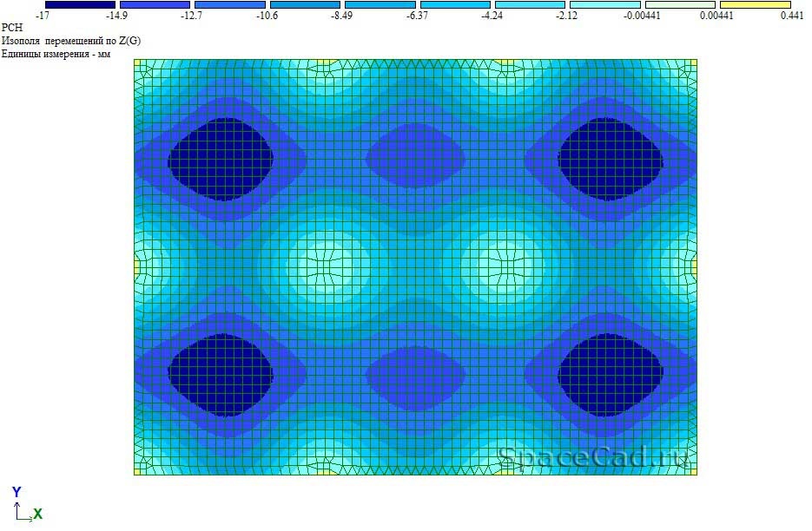Click the legend swatch between -8.49 and -6.37
This screenshot has width=812, height=531.
click(380, 4)
